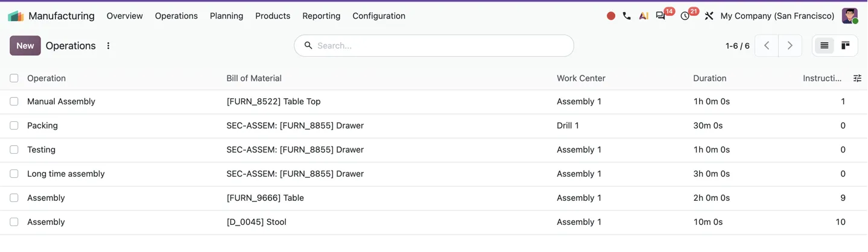Click the search magnifier icon
The height and width of the screenshot is (252, 868).
(x=308, y=46)
